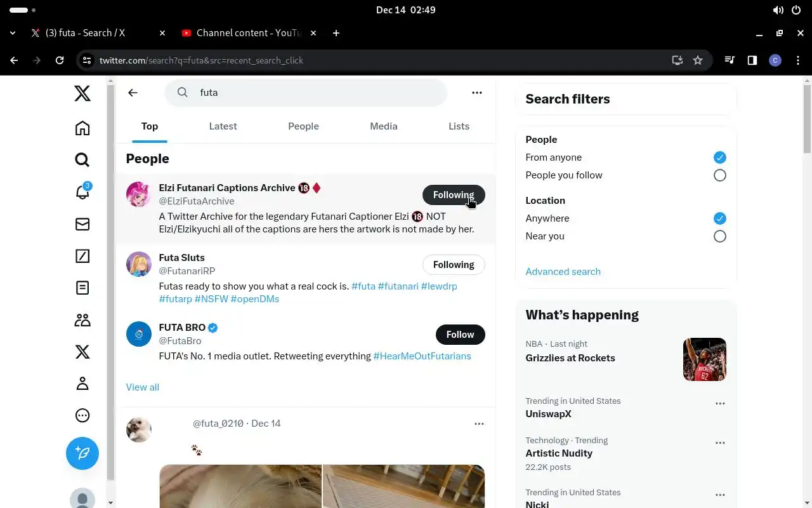Open Explore magnifier in left sidebar
This screenshot has height=508, width=812.
[x=82, y=160]
